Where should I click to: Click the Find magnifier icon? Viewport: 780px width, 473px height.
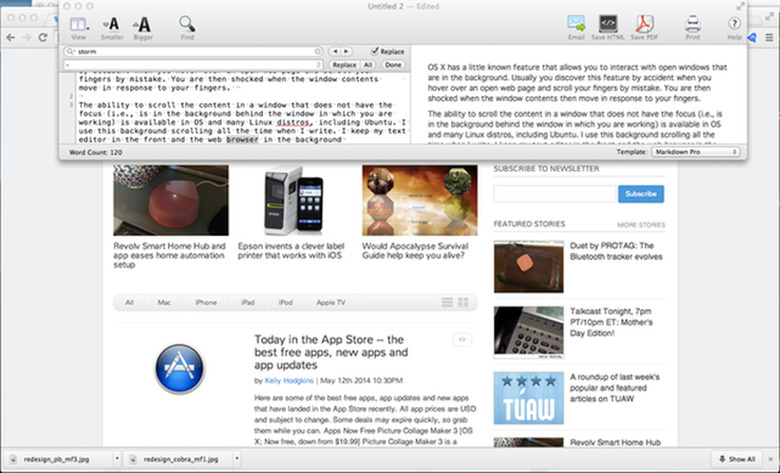point(187,24)
